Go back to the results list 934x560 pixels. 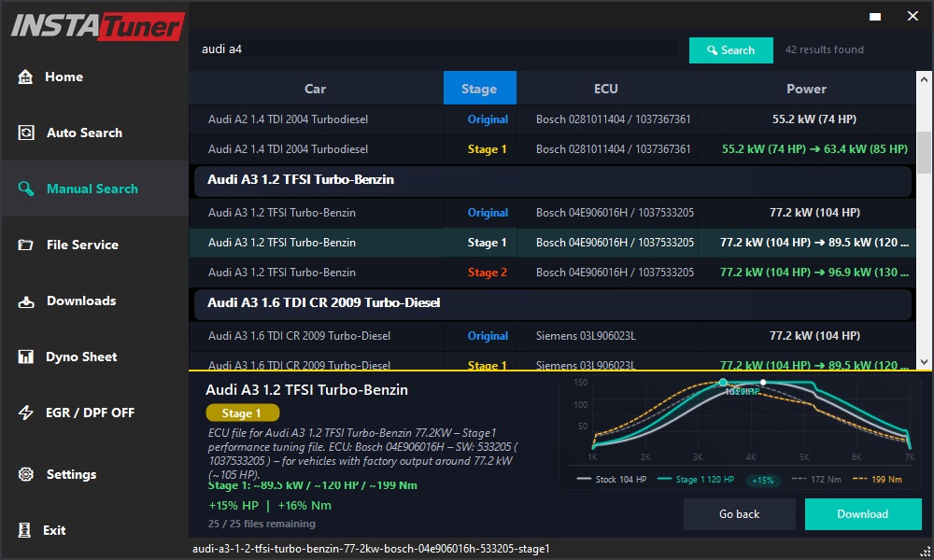[x=739, y=514]
